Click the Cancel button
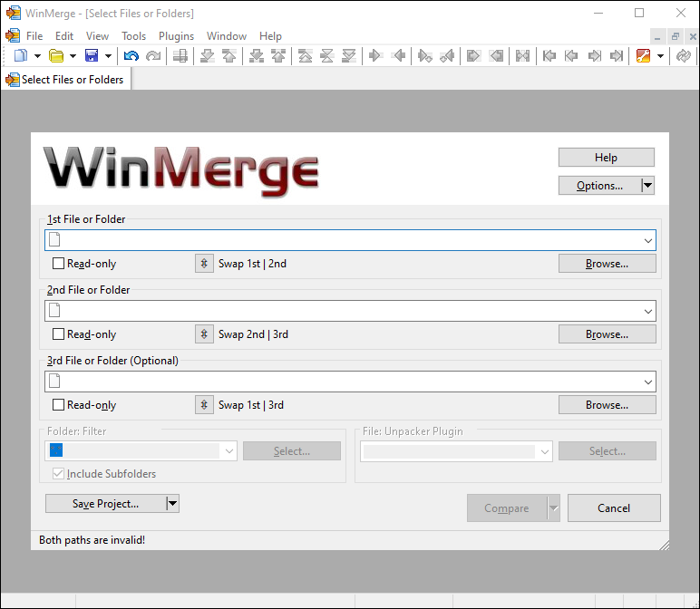The width and height of the screenshot is (700, 609). tap(614, 507)
